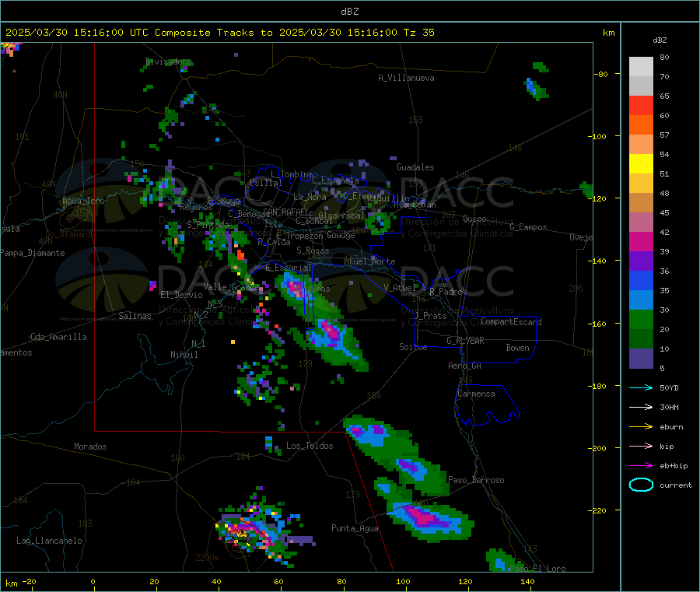Click the composite tracks timestamp header text
This screenshot has height=592, width=700.
point(220,33)
